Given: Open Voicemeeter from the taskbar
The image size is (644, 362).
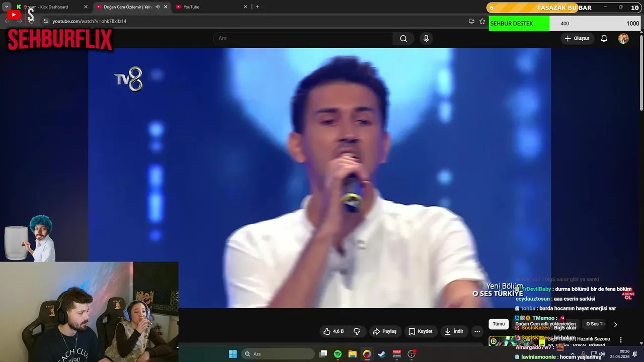Looking at the screenshot, I should (396, 354).
